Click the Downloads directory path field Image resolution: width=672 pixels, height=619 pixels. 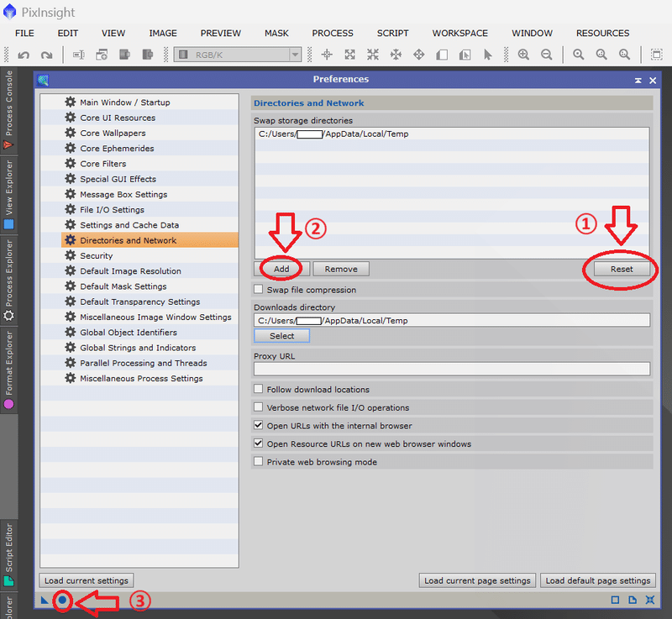(x=452, y=321)
